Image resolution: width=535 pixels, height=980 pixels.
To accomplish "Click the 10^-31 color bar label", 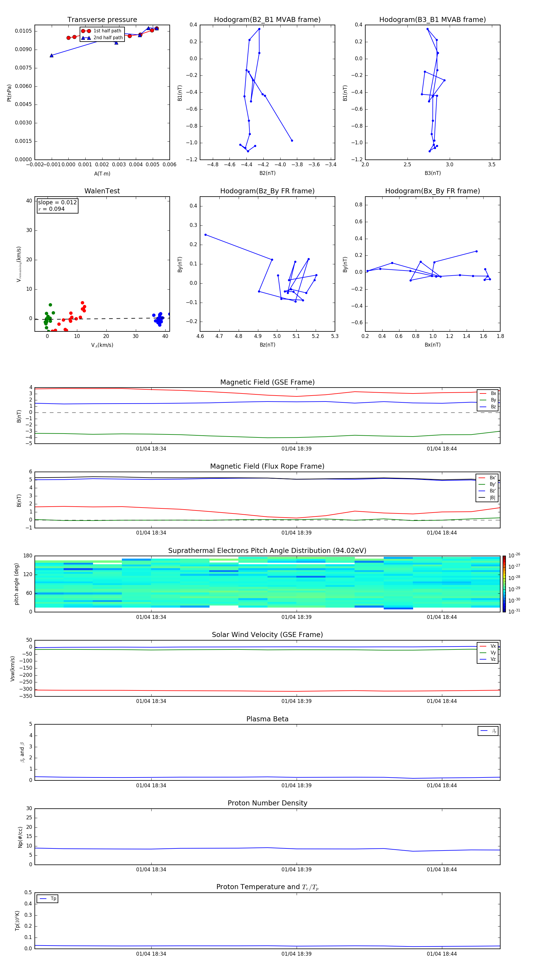I will (x=514, y=612).
